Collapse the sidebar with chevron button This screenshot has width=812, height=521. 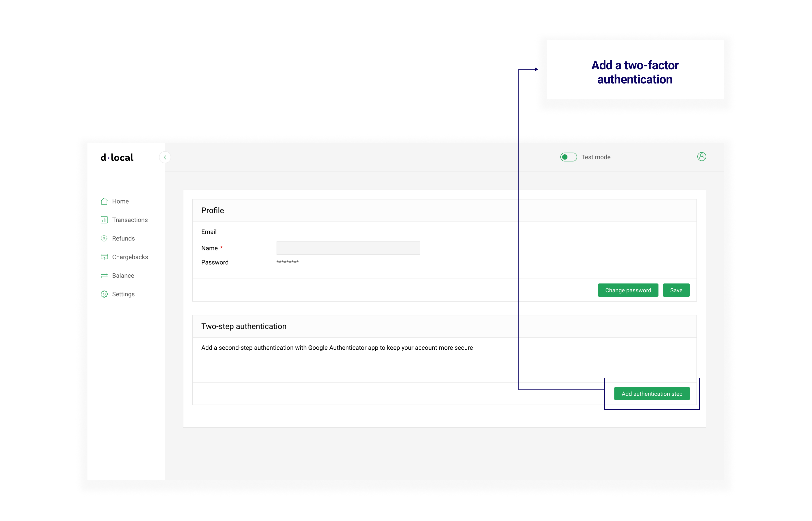pos(165,157)
